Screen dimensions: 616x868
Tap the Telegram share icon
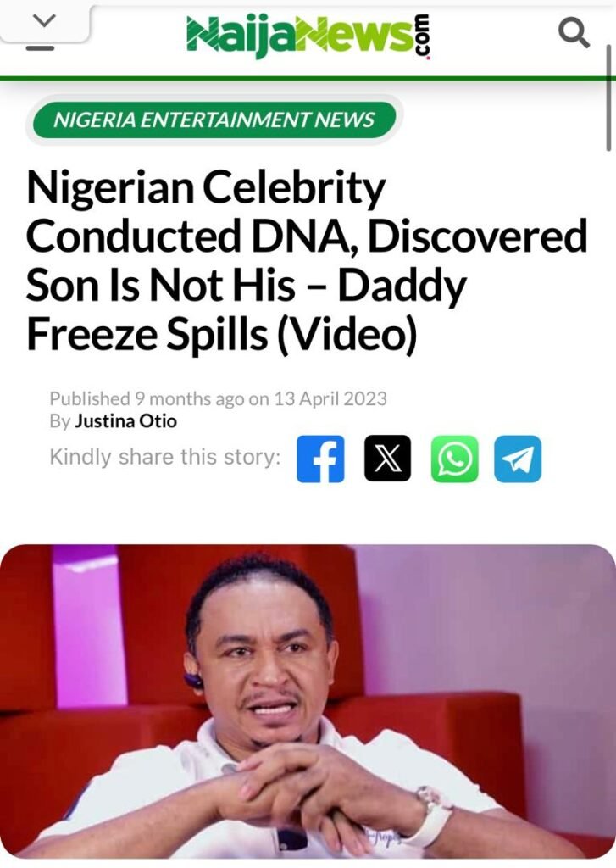point(517,459)
